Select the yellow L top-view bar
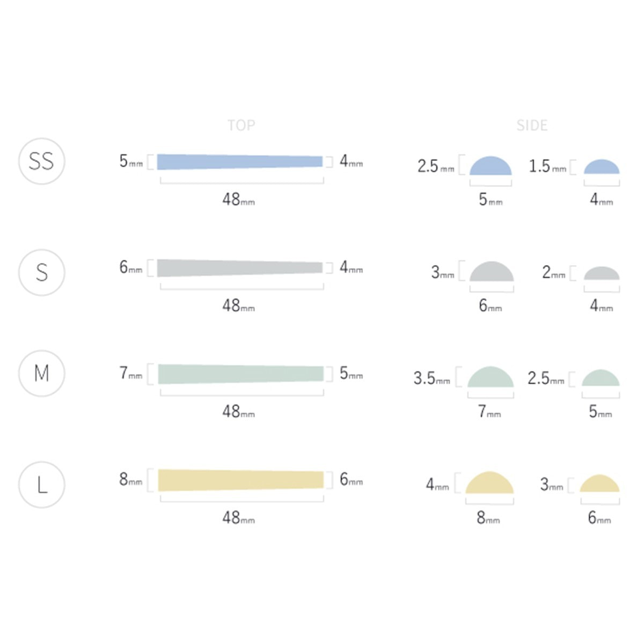The image size is (644, 644). coord(240,480)
